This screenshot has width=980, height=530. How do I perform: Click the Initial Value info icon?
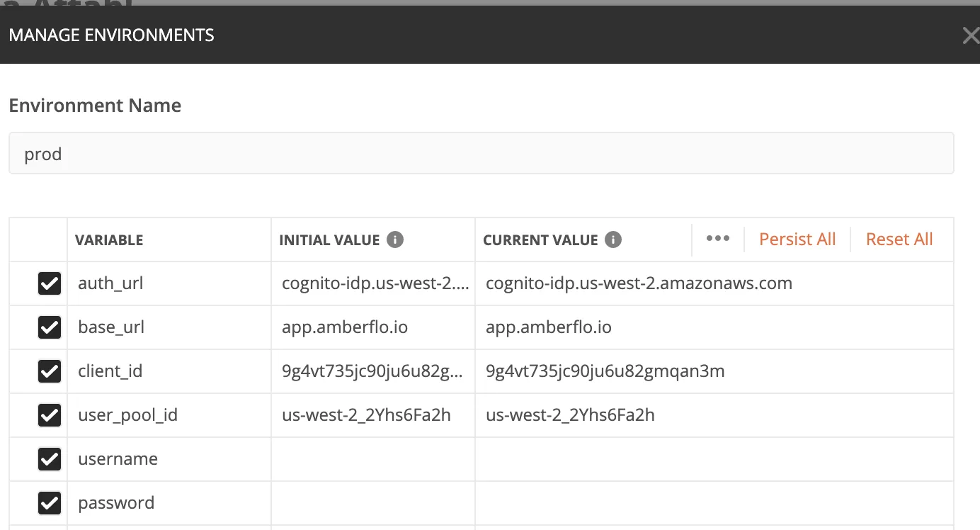pos(395,239)
